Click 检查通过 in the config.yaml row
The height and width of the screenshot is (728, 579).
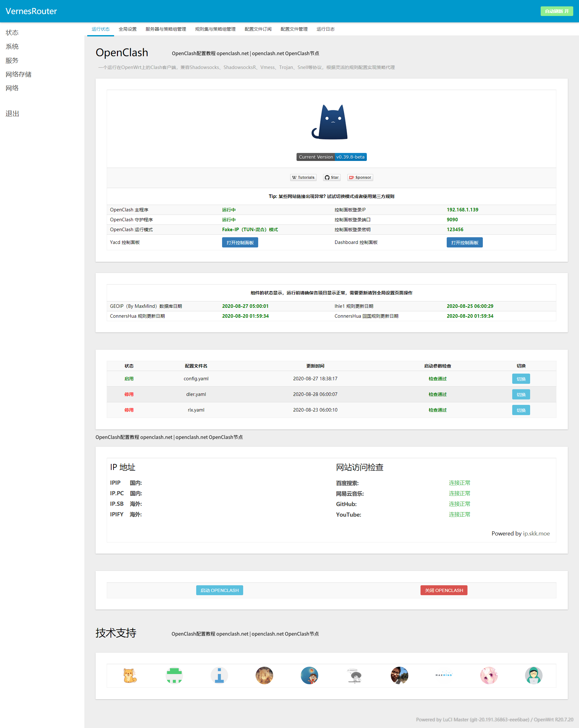pyautogui.click(x=438, y=378)
